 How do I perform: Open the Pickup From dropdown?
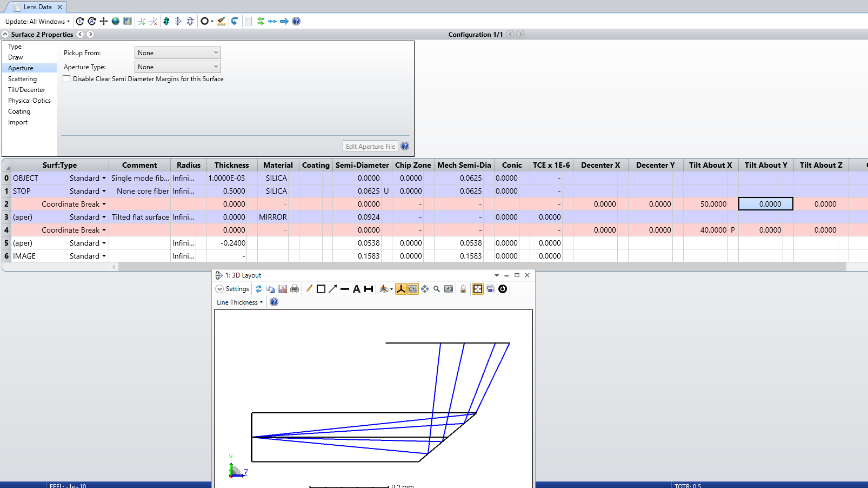tap(177, 53)
